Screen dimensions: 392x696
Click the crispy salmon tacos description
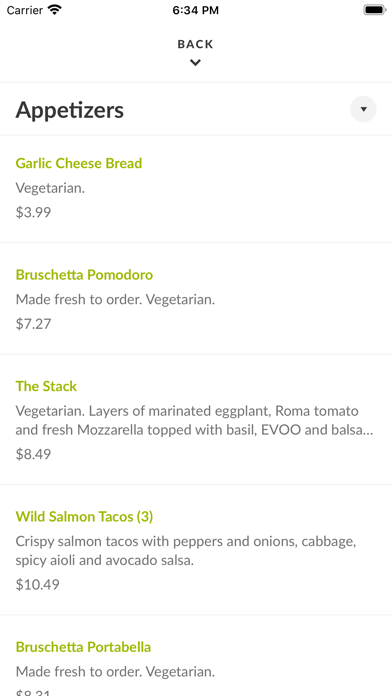pyautogui.click(x=186, y=551)
